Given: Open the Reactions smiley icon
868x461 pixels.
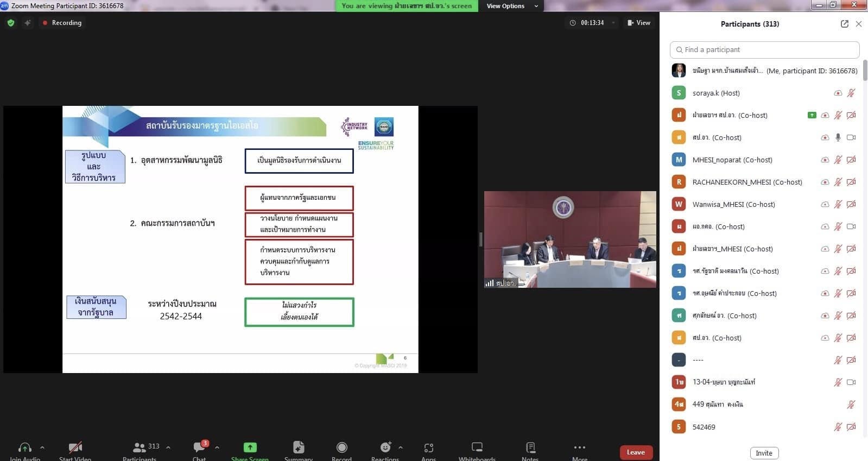Looking at the screenshot, I should (x=385, y=447).
